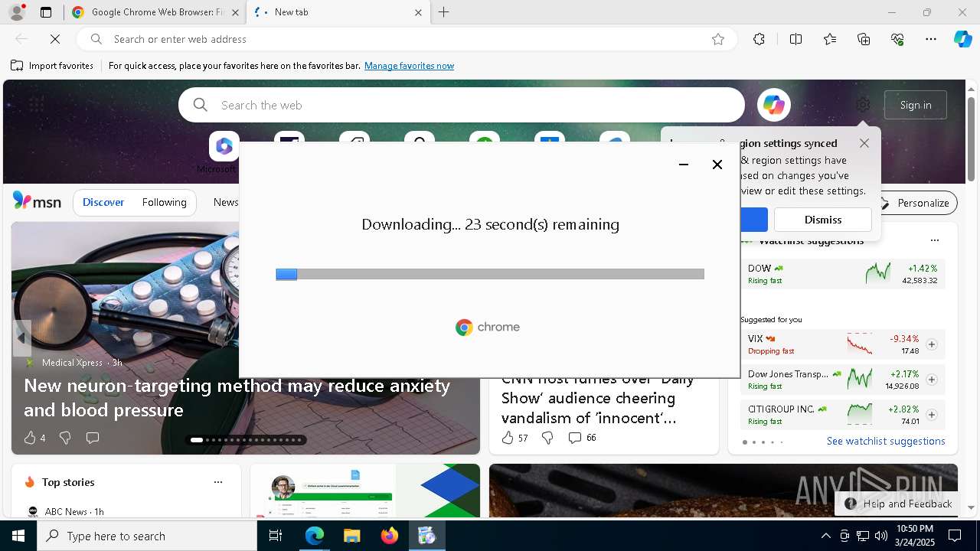The height and width of the screenshot is (551, 980).
Task: Open Settings and more ellipsis menu
Action: (x=931, y=39)
